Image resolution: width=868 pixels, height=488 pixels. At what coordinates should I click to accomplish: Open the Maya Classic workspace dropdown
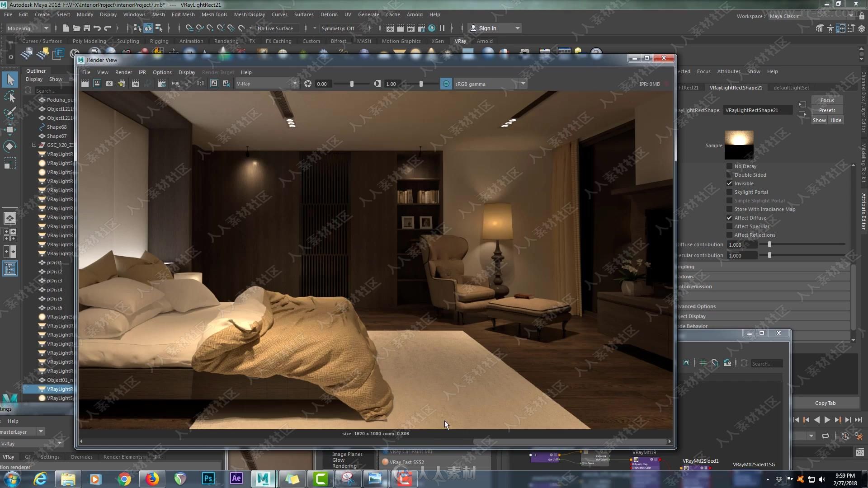[x=811, y=16]
